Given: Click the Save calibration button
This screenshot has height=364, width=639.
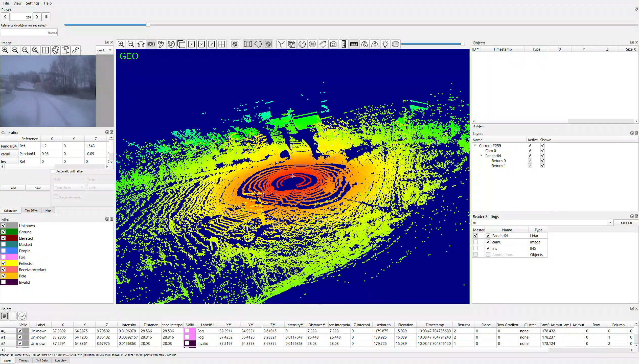Looking at the screenshot, I should pos(38,188).
